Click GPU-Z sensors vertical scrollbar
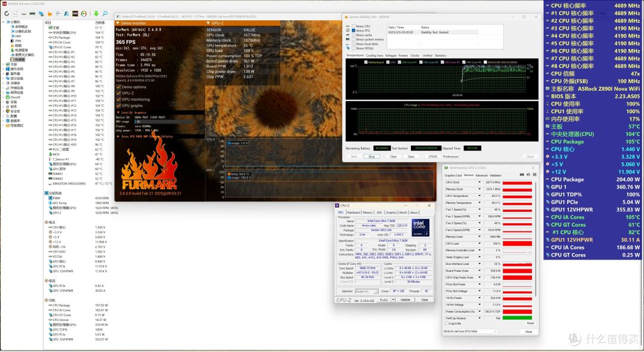The image size is (644, 352). (x=535, y=238)
